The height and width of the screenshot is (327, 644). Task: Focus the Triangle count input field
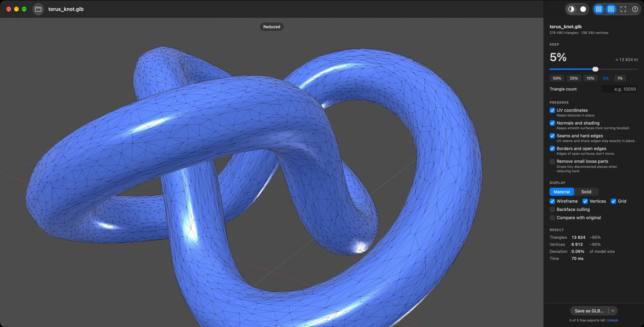(620, 89)
